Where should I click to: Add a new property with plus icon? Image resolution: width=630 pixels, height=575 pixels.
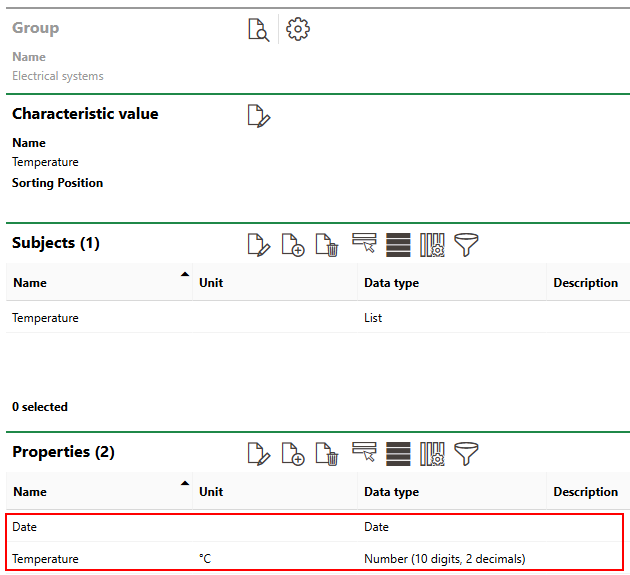tap(292, 454)
